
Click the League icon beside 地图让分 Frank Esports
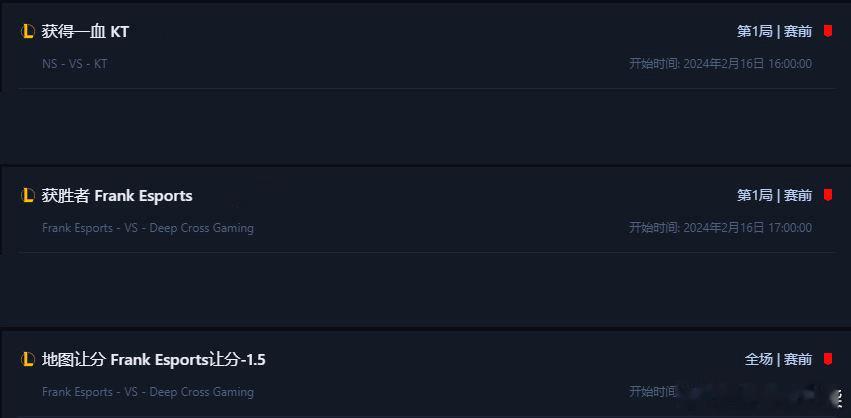point(27,359)
